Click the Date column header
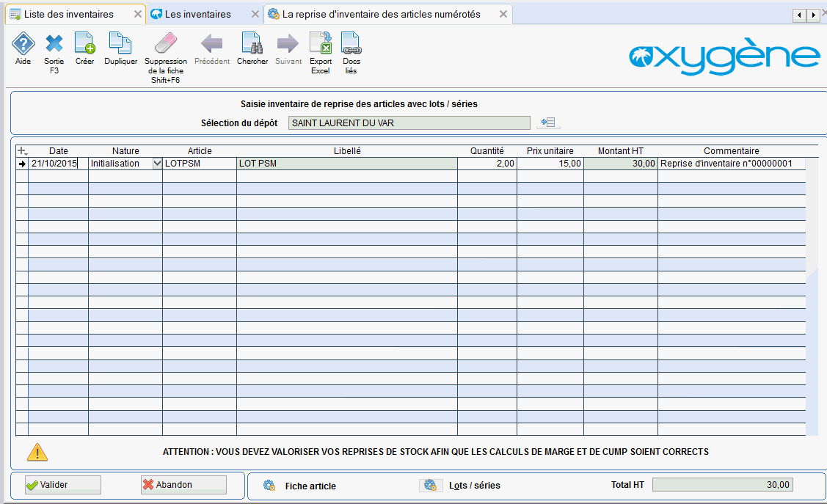 point(58,151)
